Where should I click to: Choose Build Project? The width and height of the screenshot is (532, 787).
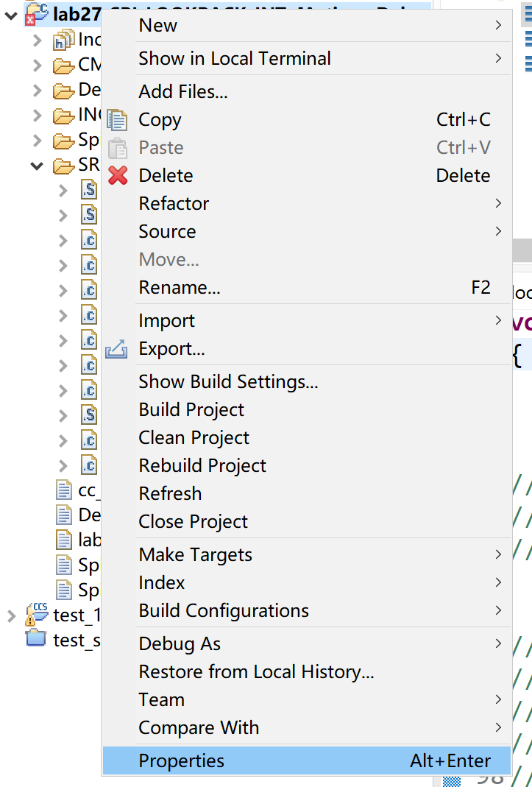pyautogui.click(x=191, y=410)
